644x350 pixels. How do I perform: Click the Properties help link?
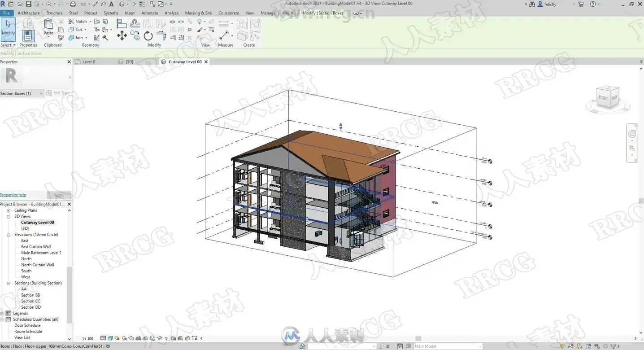point(13,195)
